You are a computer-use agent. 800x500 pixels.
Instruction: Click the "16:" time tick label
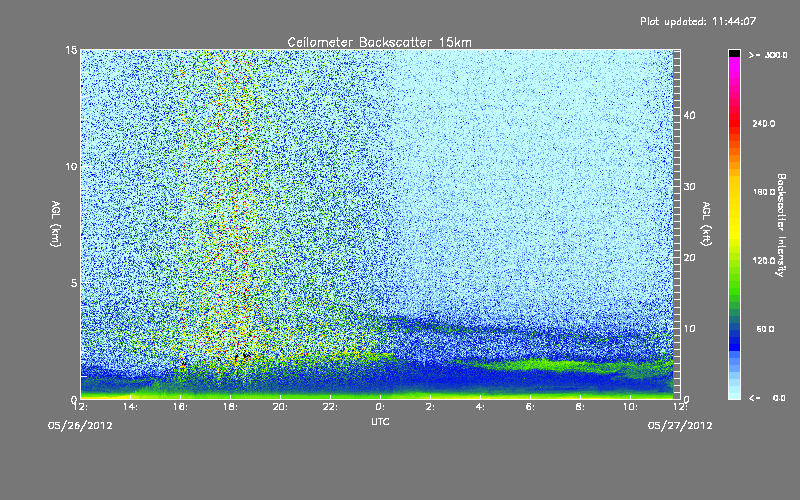pyautogui.click(x=180, y=407)
